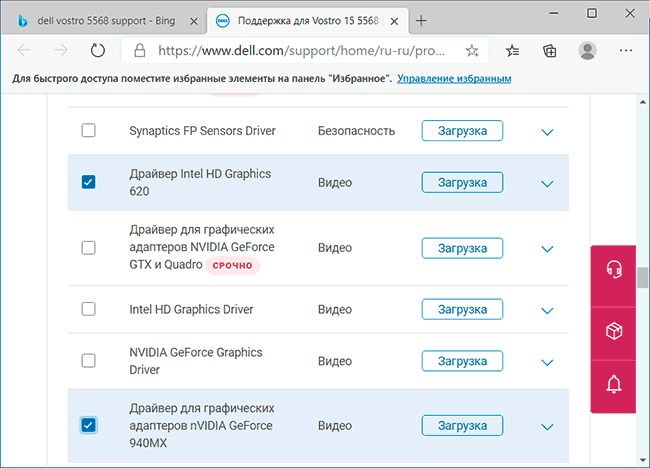Screen dimensions: 650x468
Task: Expand the NVIDIA GeForce Graphics Driver row
Action: point(547,363)
